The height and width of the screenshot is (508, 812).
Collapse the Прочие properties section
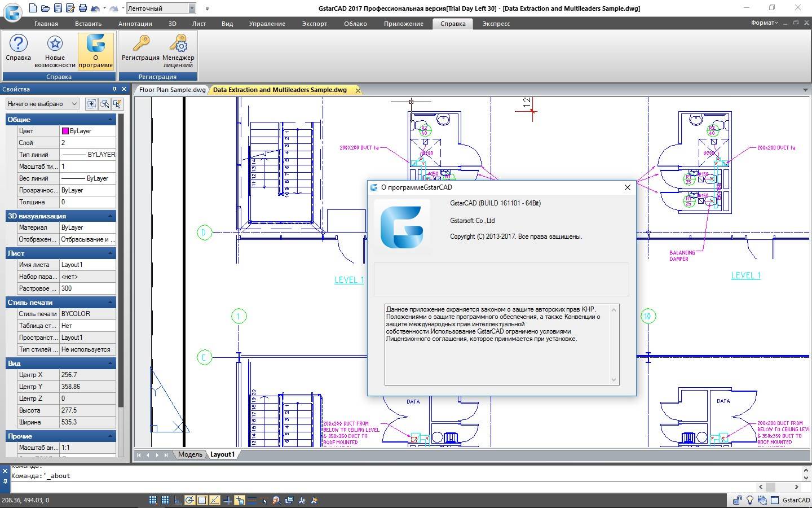click(110, 436)
